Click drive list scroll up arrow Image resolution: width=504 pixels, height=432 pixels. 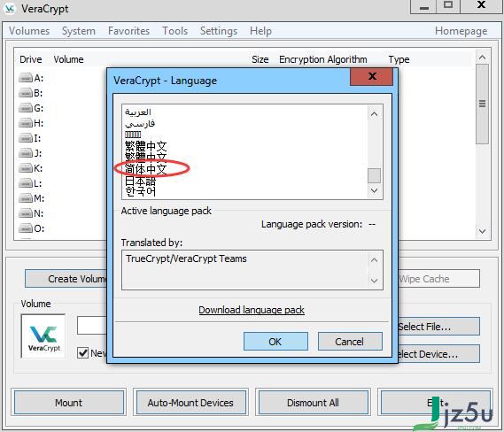click(x=482, y=58)
